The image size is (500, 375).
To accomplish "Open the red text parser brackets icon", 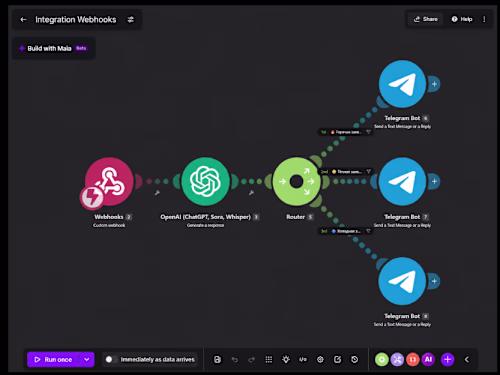I will [x=413, y=359].
